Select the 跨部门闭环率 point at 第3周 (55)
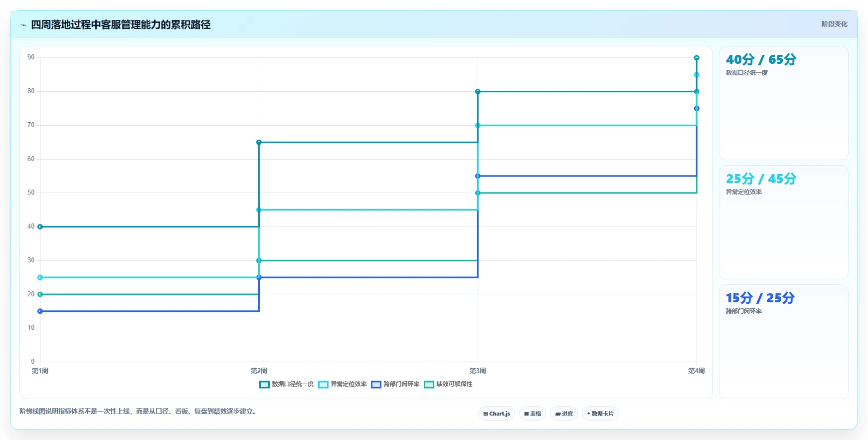 click(x=478, y=176)
